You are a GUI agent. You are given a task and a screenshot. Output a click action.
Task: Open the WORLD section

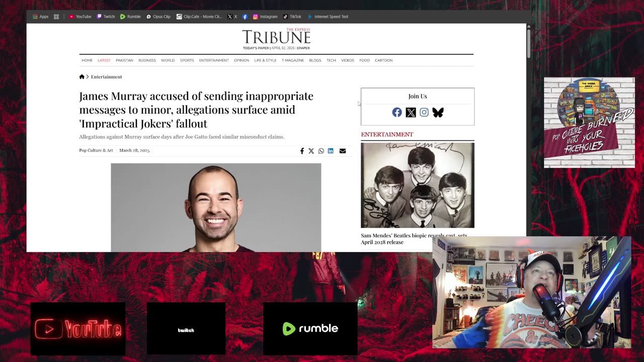tap(168, 60)
